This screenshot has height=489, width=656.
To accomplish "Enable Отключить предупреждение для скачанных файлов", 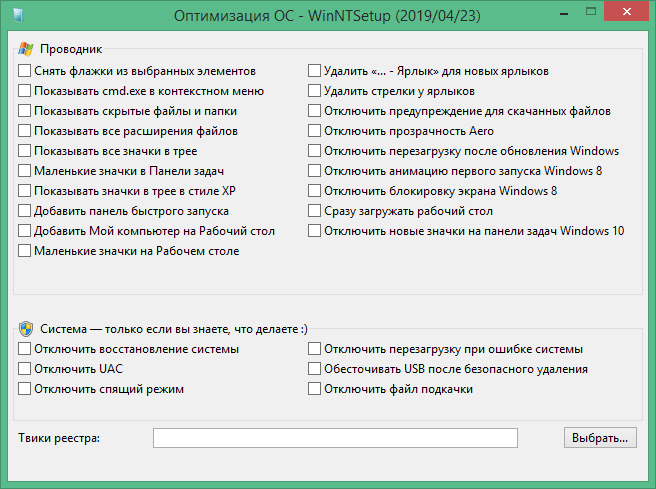I will coord(314,111).
